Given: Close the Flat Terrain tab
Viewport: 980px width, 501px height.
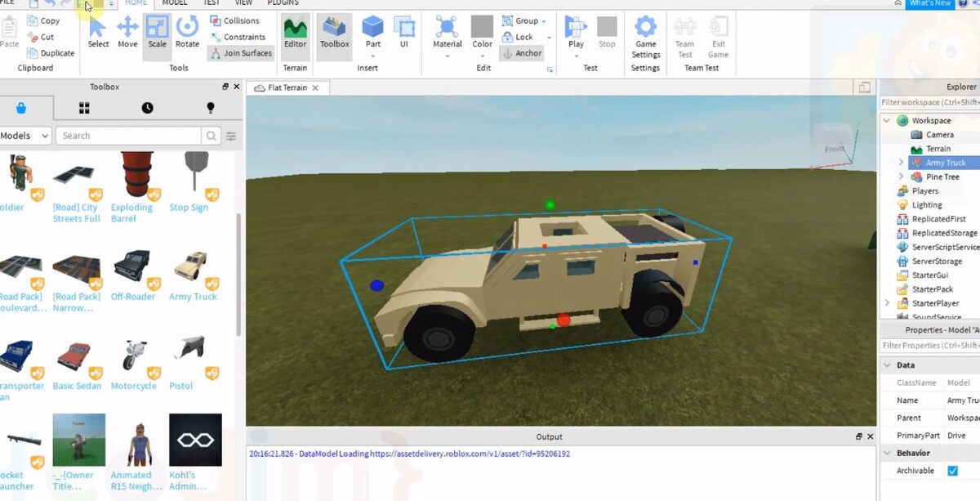Looking at the screenshot, I should coord(316,87).
